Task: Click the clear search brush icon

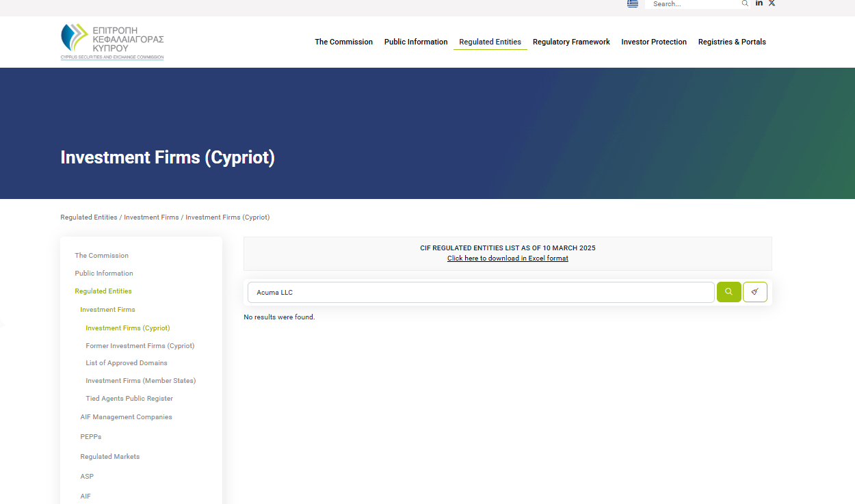Action: tap(754, 292)
